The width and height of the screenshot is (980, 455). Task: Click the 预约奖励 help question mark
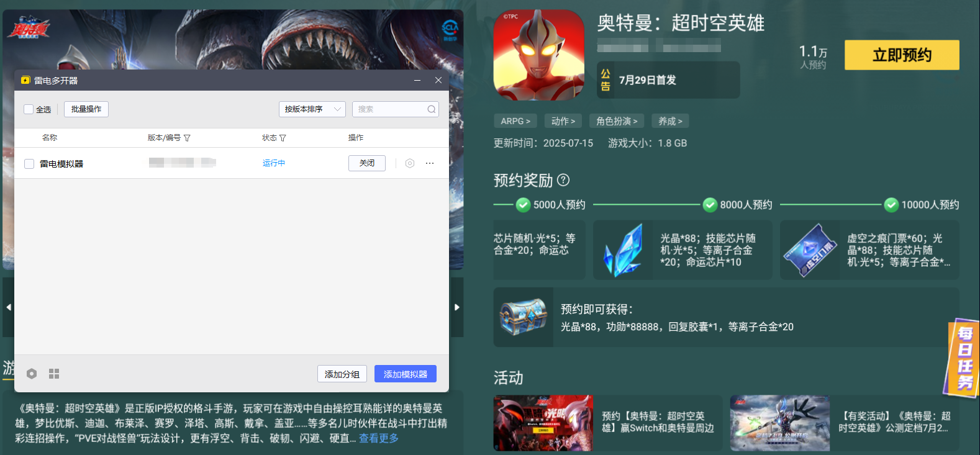563,180
